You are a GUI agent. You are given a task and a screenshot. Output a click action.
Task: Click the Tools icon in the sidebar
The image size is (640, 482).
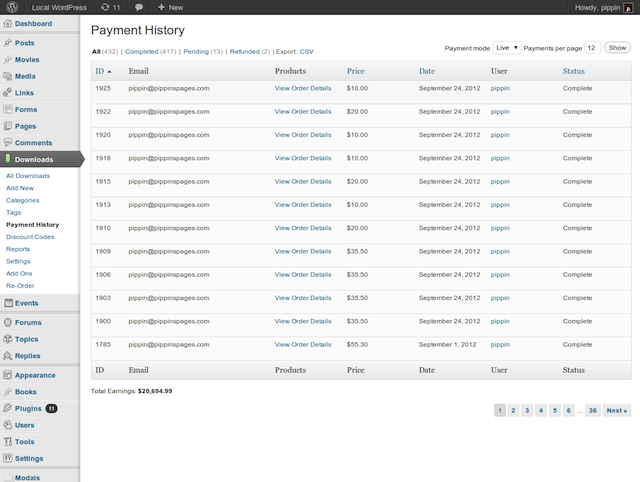(x=7, y=441)
